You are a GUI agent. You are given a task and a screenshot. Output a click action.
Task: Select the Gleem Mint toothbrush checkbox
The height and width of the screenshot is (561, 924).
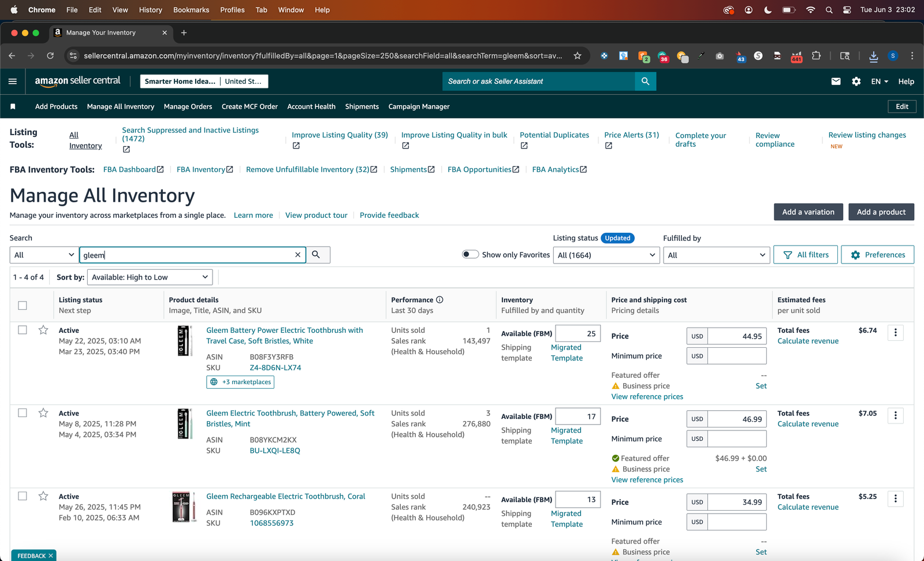(x=23, y=413)
